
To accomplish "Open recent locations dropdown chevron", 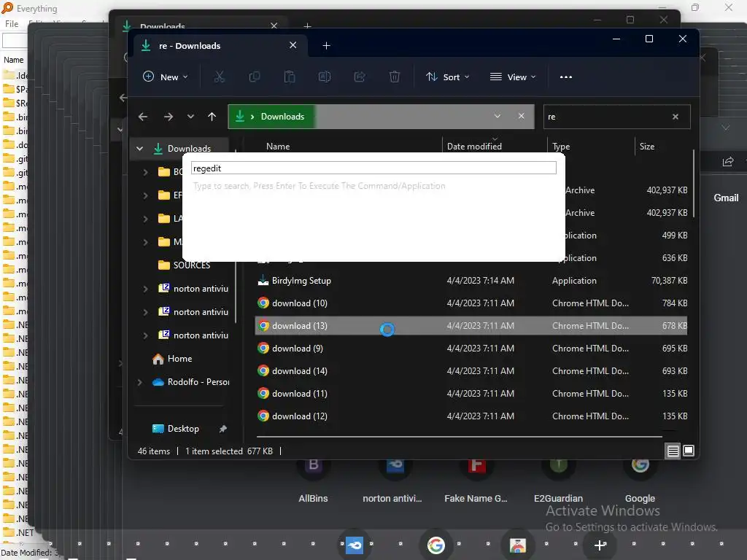I will [190, 117].
